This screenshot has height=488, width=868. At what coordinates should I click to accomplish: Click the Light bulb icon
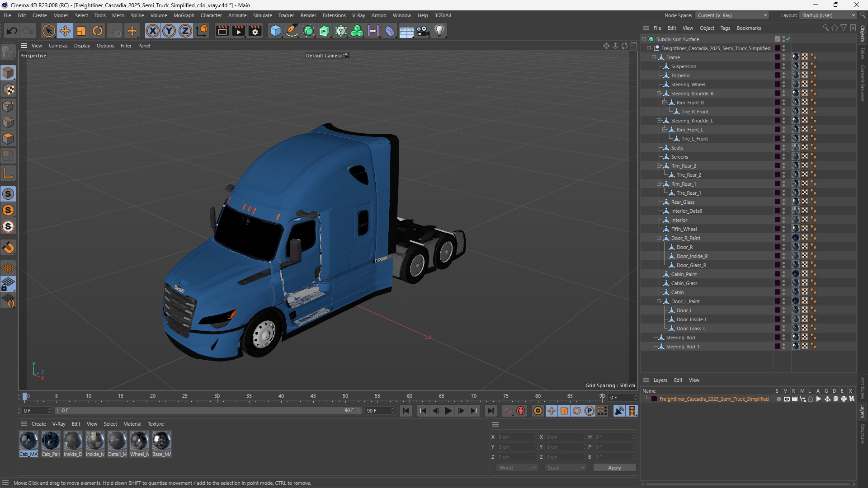click(439, 31)
